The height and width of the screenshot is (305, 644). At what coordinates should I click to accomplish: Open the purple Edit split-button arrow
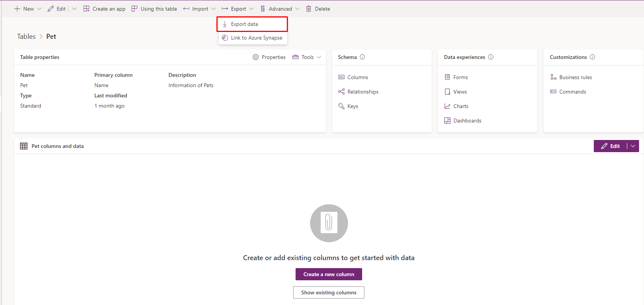click(633, 146)
